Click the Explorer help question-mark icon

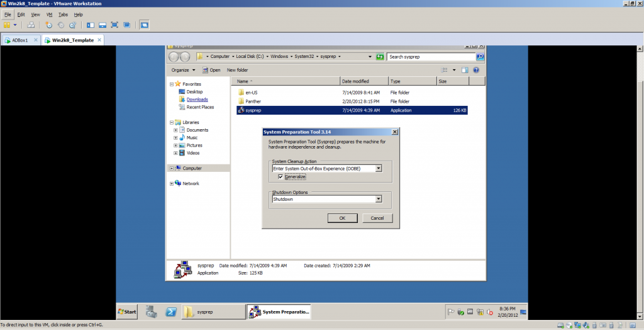476,70
